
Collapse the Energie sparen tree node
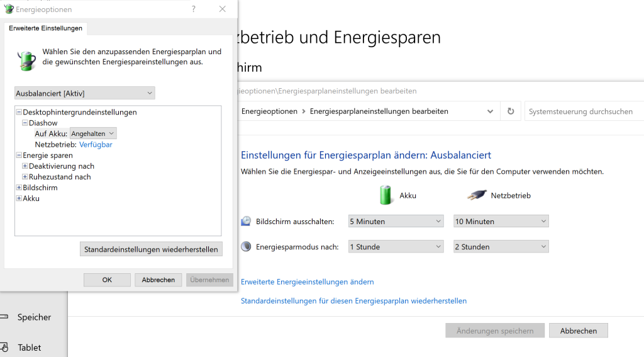[x=19, y=155]
